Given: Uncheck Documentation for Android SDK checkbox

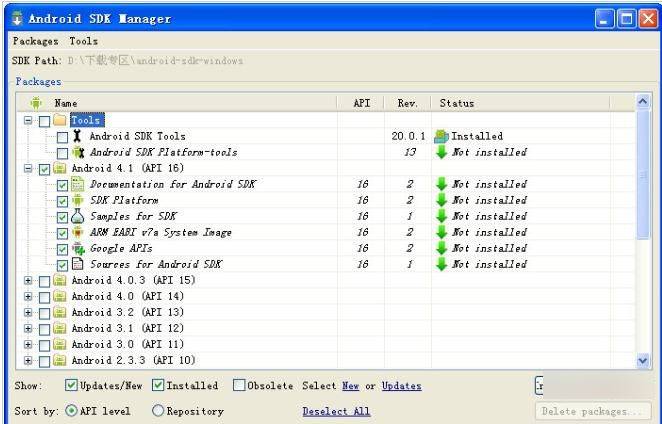Looking at the screenshot, I should (x=62, y=185).
